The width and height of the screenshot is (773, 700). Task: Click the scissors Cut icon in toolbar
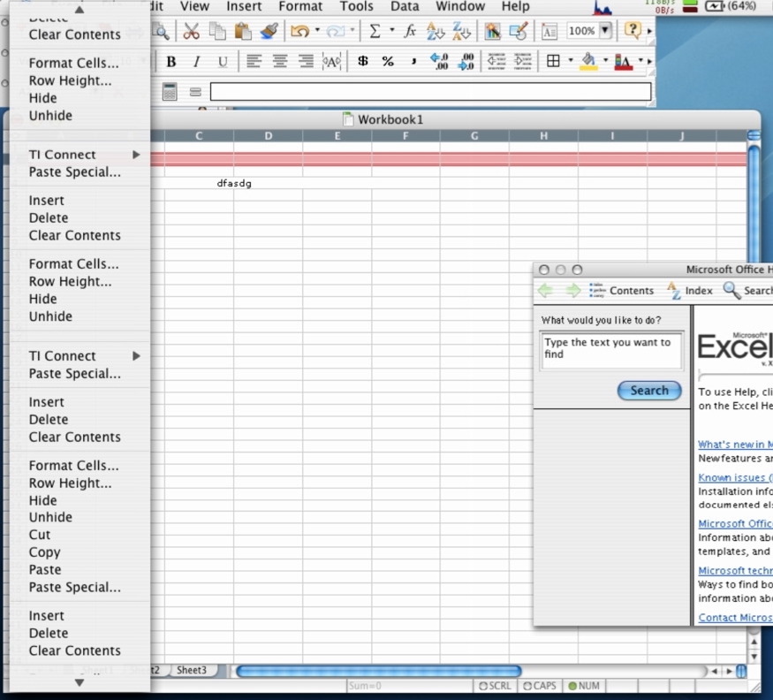point(191,31)
